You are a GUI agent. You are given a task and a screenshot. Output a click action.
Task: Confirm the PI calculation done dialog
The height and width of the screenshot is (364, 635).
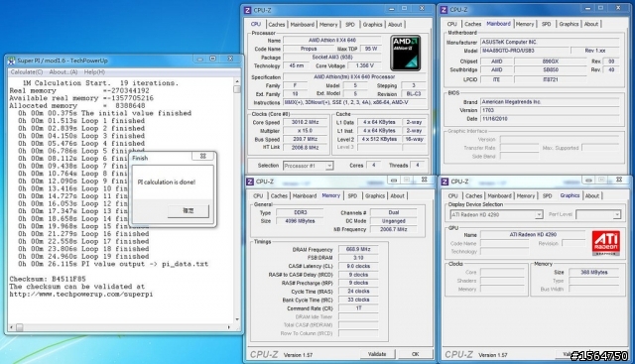189,211
